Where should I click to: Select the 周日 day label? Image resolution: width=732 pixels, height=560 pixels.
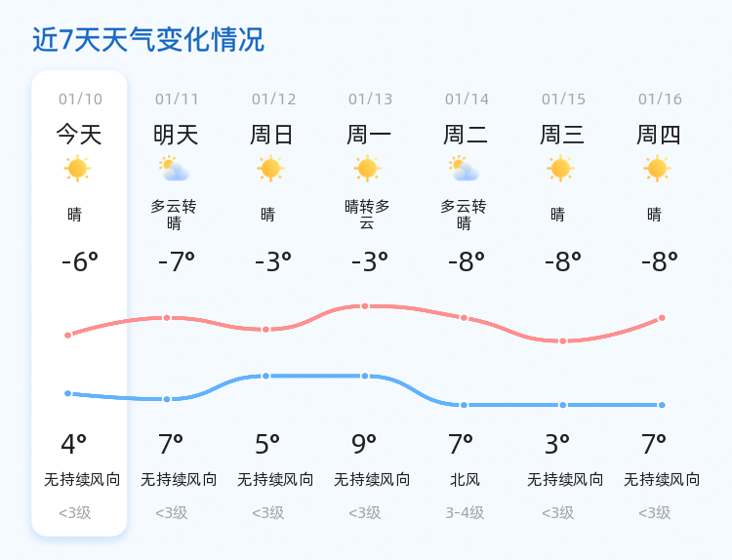[x=271, y=135]
